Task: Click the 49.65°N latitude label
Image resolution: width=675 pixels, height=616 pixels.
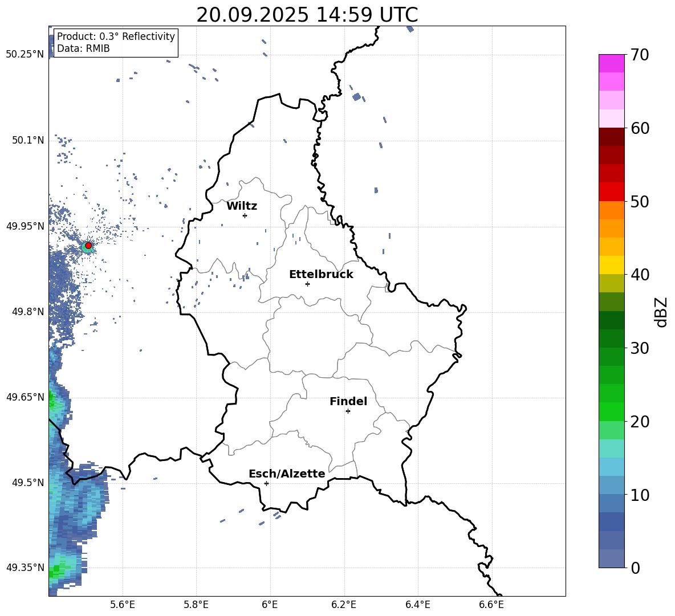Action: tap(25, 397)
